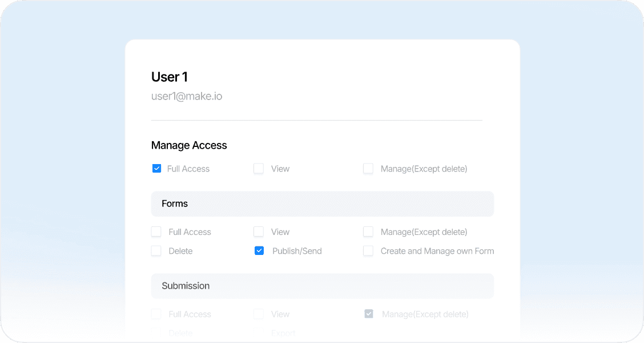644x343 pixels.
Task: Check the Delete permission in Forms
Action: click(x=156, y=251)
